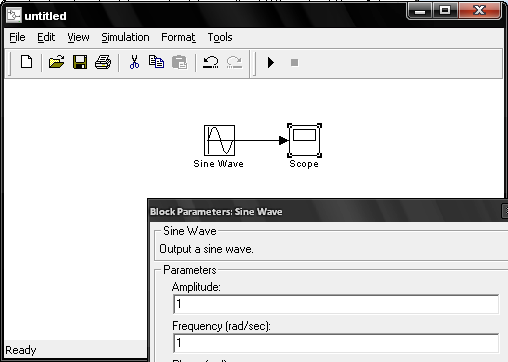The height and width of the screenshot is (362, 508).
Task: Minimize the untitled model window
Action: pyautogui.click(x=420, y=11)
